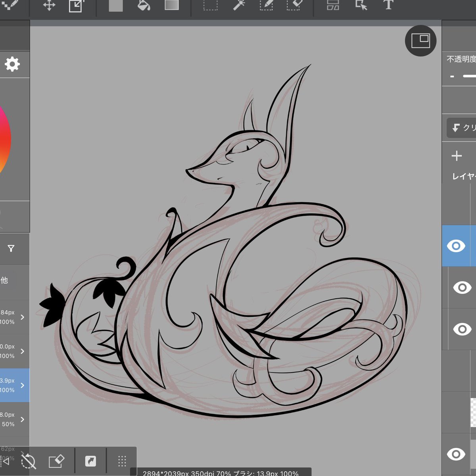This screenshot has height=476, width=476.
Task: Add a new layer with plus icon
Action: (457, 156)
